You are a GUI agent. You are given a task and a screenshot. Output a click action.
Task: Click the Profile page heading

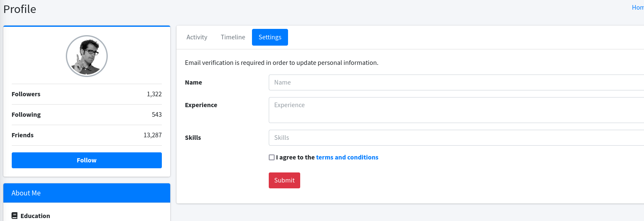pos(20,9)
